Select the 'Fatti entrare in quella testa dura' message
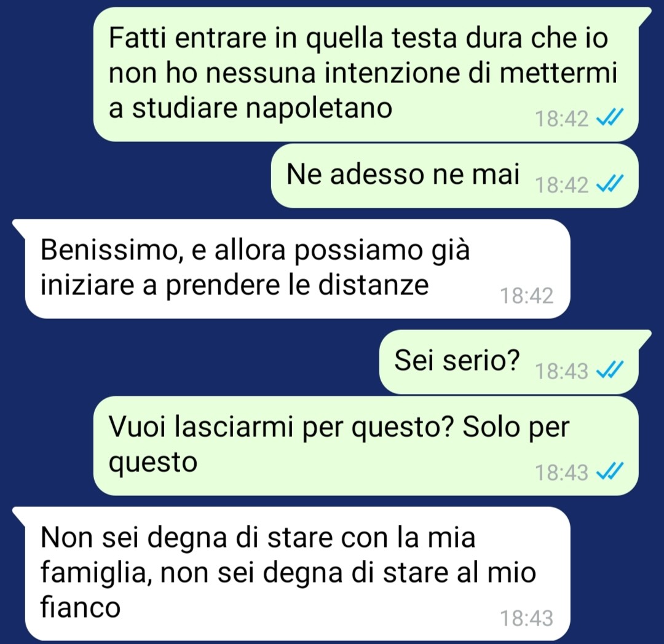Viewport: 664px width, 644px height. [x=366, y=74]
